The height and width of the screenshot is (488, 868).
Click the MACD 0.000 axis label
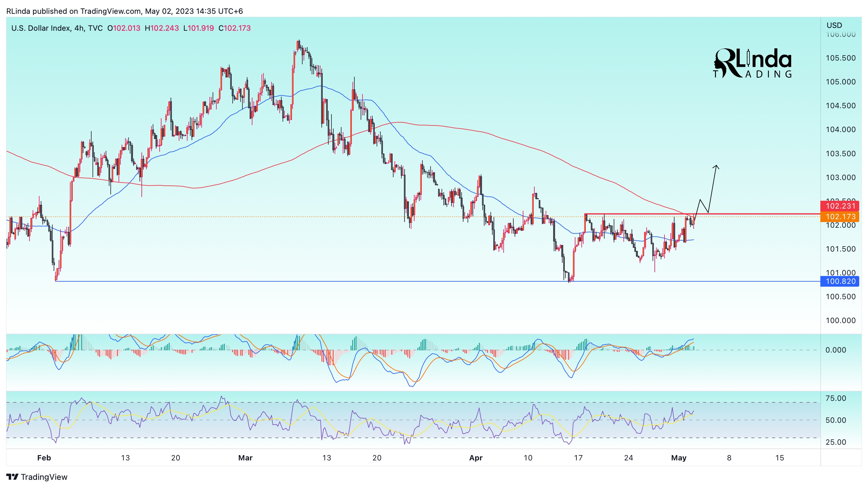(836, 350)
